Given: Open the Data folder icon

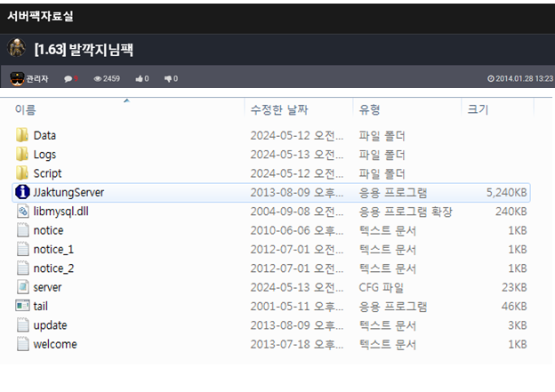Looking at the screenshot, I should pos(22,135).
